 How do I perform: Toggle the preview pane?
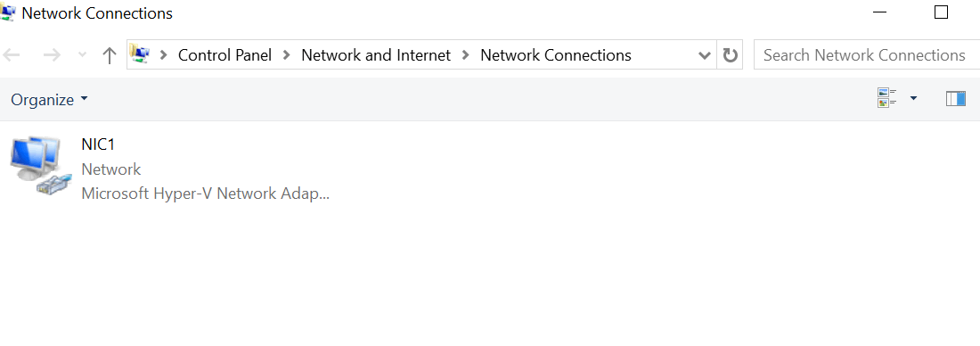pyautogui.click(x=956, y=99)
